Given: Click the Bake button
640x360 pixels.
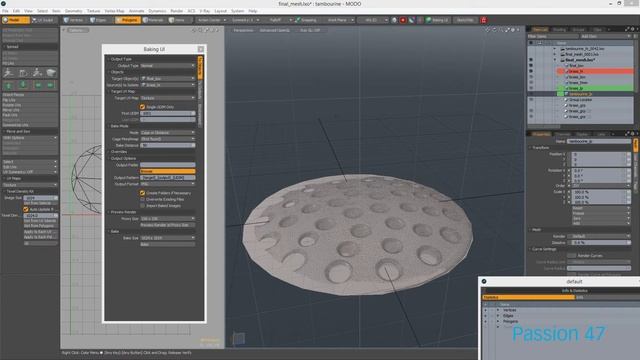Looking at the screenshot, I should tap(168, 244).
